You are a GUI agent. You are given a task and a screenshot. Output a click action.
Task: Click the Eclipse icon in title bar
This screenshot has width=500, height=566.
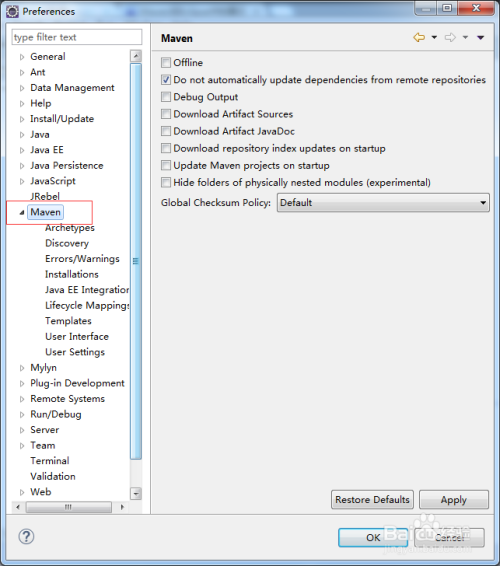12,12
